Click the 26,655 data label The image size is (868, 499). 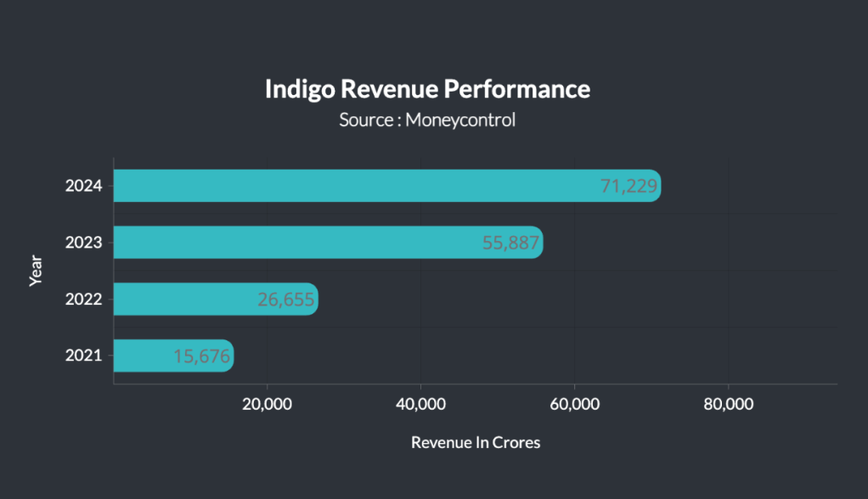coord(286,300)
